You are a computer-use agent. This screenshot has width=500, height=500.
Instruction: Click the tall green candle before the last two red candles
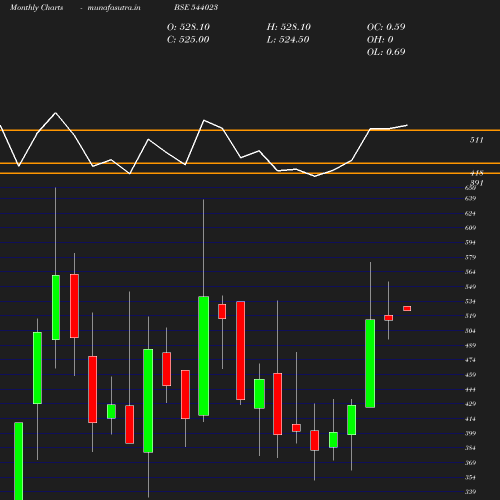point(370,363)
